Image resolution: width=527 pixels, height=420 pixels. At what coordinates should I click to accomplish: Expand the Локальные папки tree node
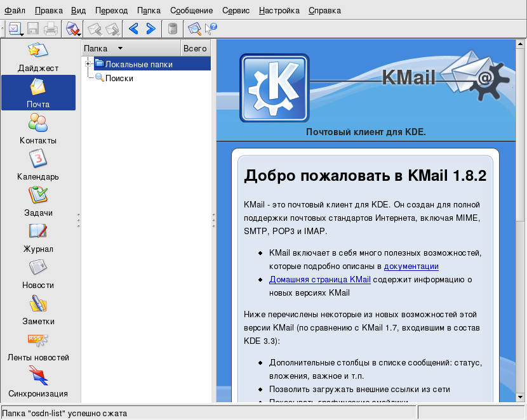tap(88, 64)
